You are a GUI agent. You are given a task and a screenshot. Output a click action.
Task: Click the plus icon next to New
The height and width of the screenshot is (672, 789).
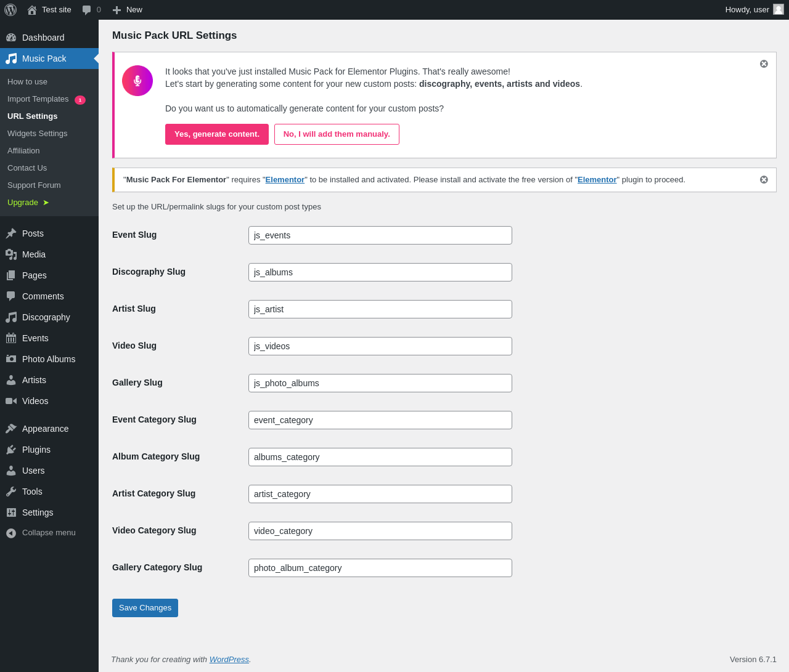click(x=117, y=10)
